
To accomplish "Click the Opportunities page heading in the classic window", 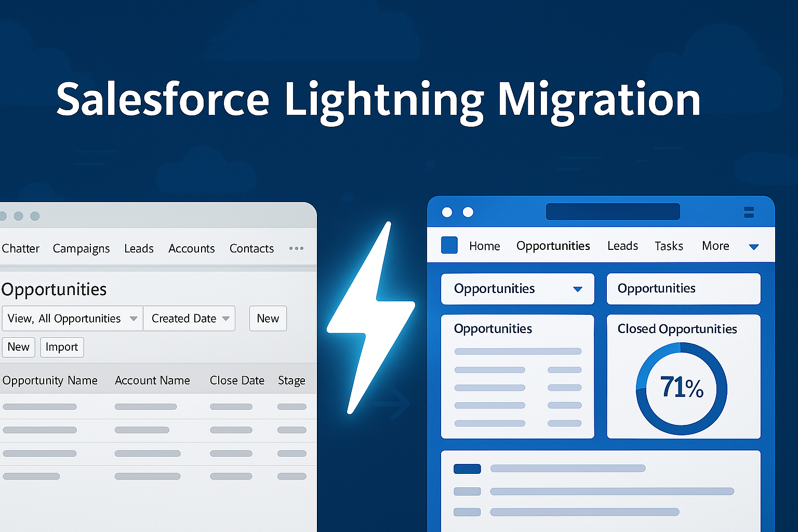I will point(54,289).
